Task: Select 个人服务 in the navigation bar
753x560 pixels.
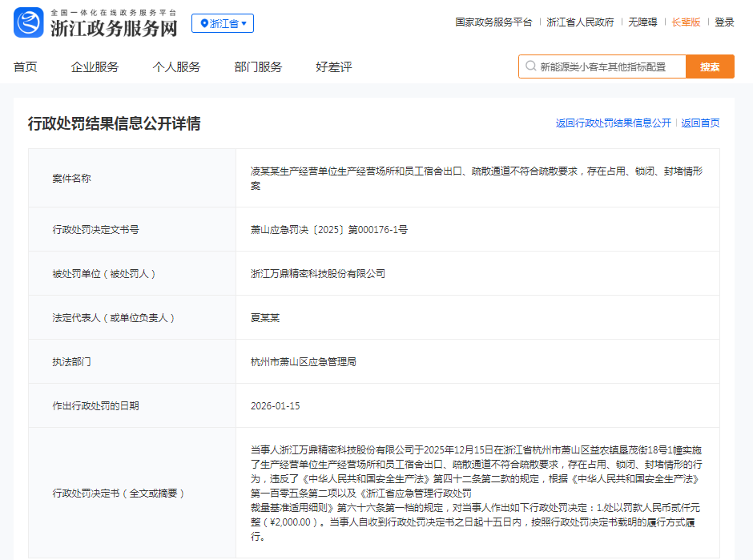Action: 175,66
